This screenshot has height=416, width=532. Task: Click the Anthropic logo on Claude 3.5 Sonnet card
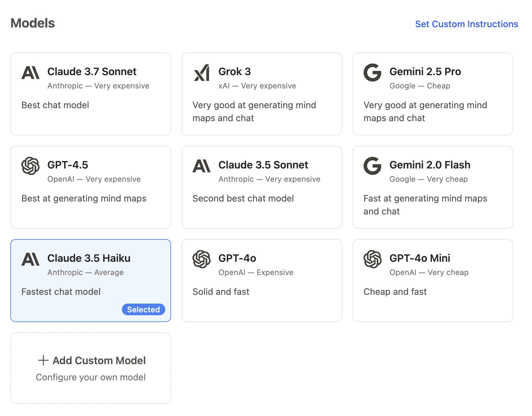pyautogui.click(x=202, y=166)
